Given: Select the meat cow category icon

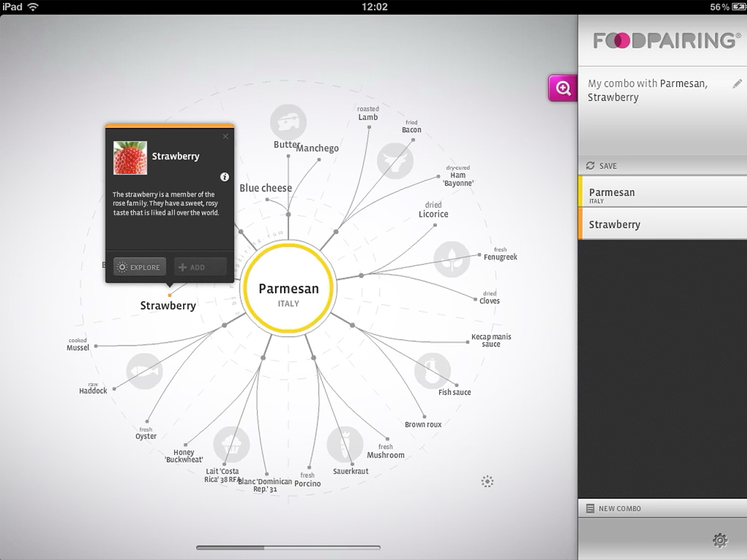Looking at the screenshot, I should tap(395, 160).
